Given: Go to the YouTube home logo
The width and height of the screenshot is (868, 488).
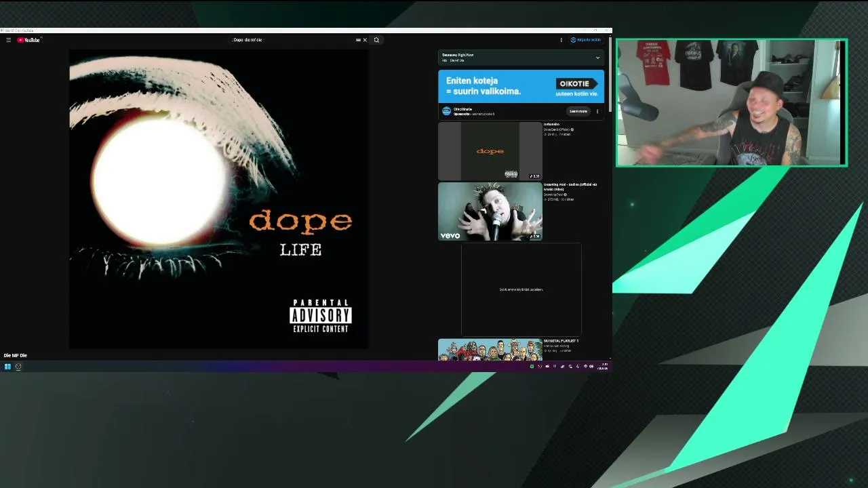Looking at the screenshot, I should pyautogui.click(x=28, y=40).
